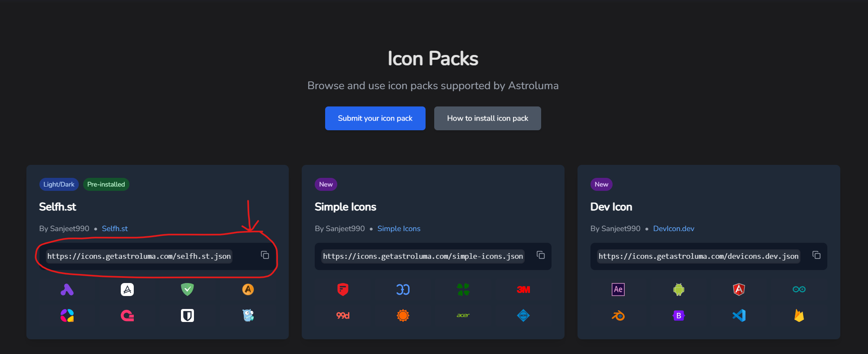
Task: Click the blue 30 seconds of code icon
Action: pyautogui.click(x=403, y=290)
